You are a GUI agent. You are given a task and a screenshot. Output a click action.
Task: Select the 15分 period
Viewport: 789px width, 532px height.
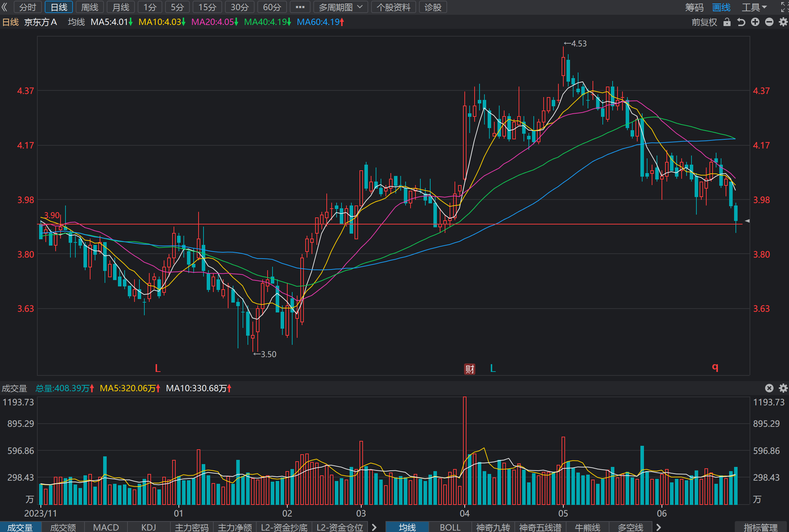(x=207, y=7)
